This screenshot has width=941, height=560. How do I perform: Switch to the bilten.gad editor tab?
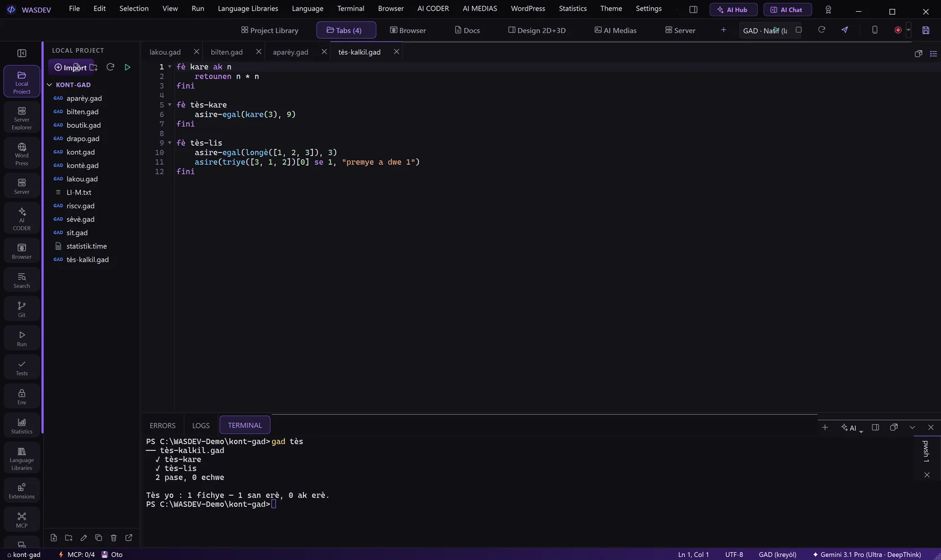(x=227, y=52)
